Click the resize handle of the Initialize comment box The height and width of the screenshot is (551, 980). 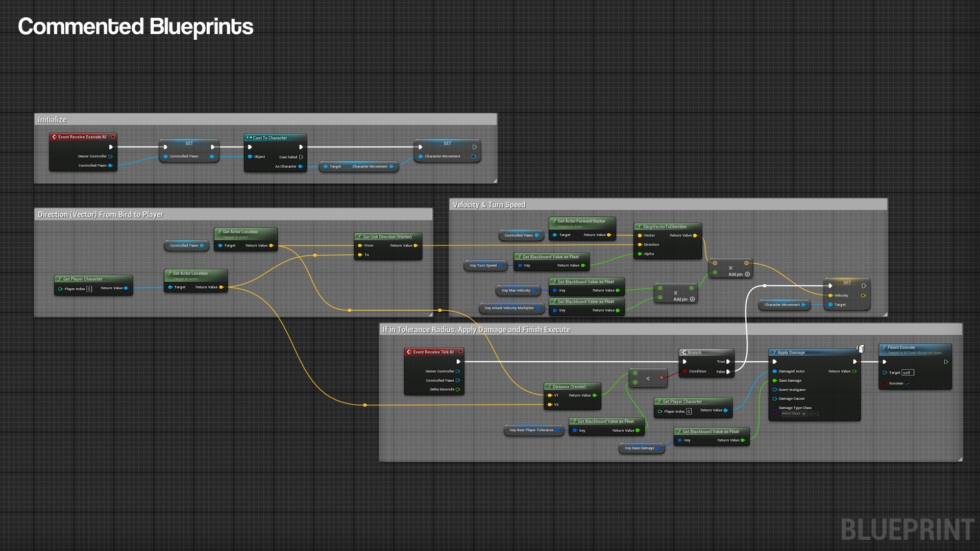(x=495, y=181)
